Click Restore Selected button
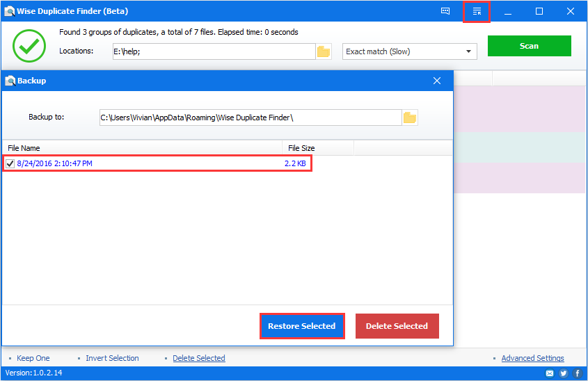The width and height of the screenshot is (588, 381). point(302,326)
